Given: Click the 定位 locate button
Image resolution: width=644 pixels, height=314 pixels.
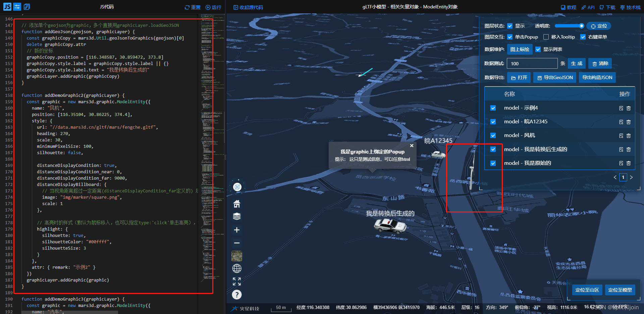Looking at the screenshot, I should pyautogui.click(x=599, y=26).
